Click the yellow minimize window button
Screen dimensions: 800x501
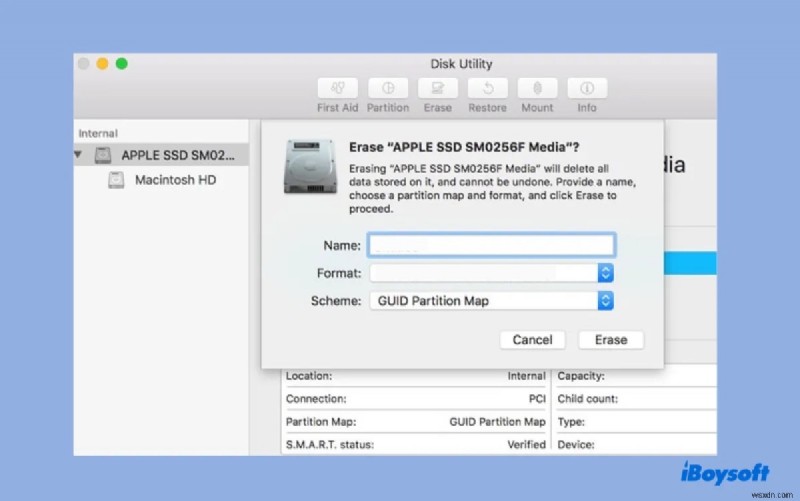(x=103, y=64)
